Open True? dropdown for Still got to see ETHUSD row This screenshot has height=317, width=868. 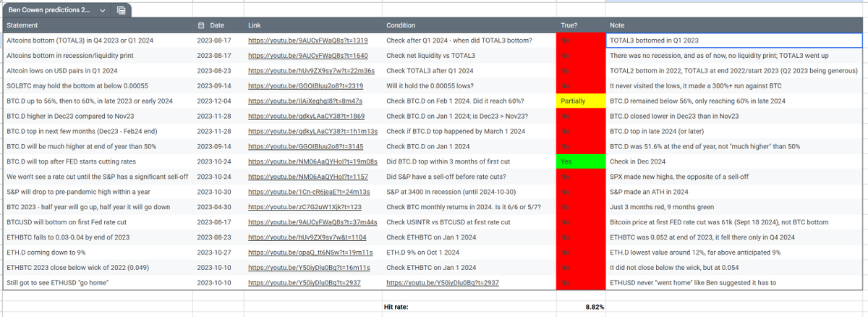tap(581, 283)
